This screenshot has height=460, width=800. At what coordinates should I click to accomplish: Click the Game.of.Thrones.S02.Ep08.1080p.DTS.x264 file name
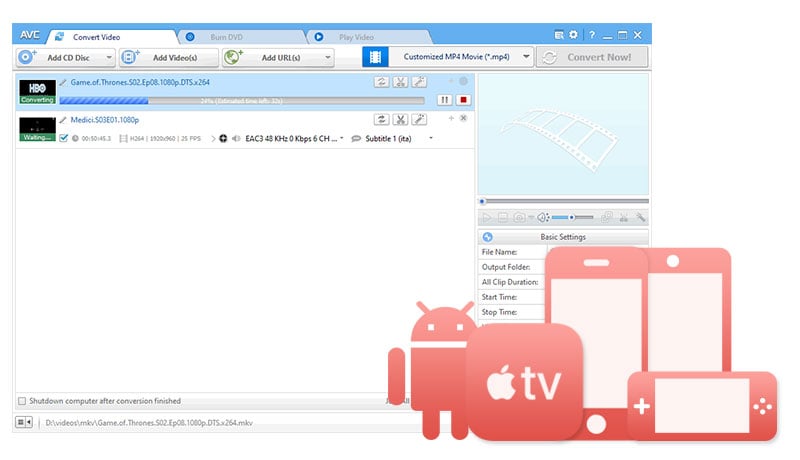click(140, 82)
